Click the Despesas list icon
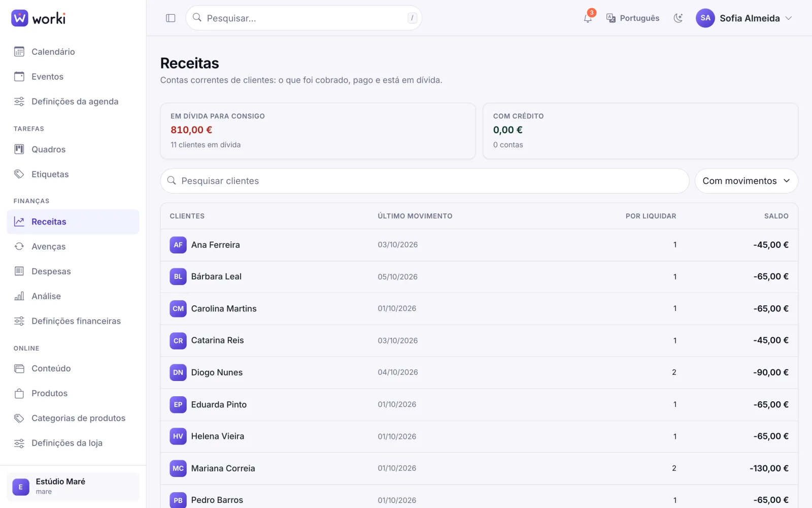Viewport: 812px width, 508px height. point(19,271)
